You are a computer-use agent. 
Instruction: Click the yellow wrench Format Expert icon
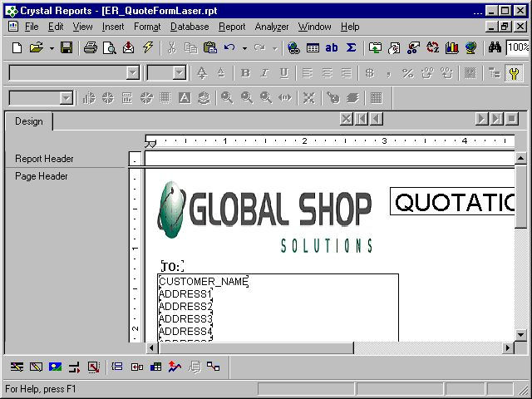tap(514, 73)
